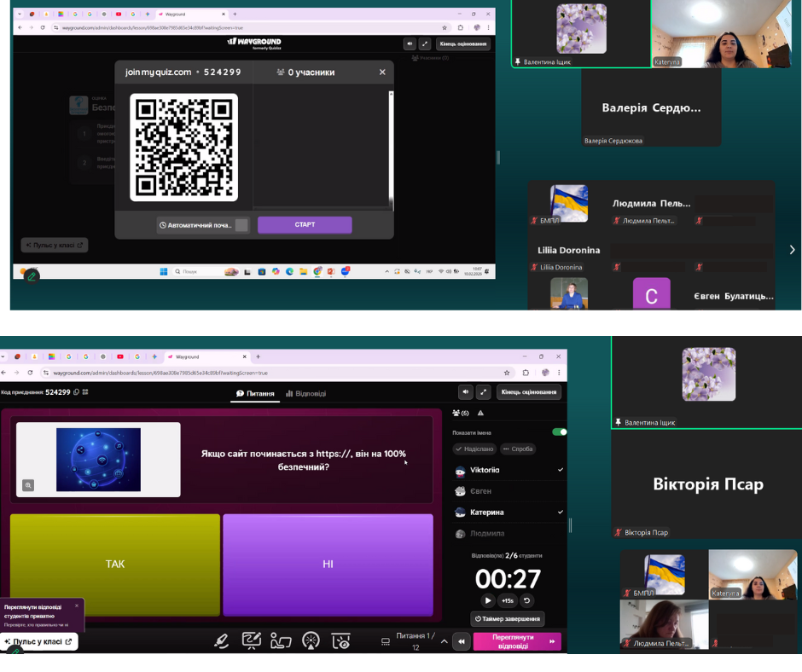Screen dimensions: 802x672
Task: Select the 'Надіслано' filter chip
Action: (474, 449)
